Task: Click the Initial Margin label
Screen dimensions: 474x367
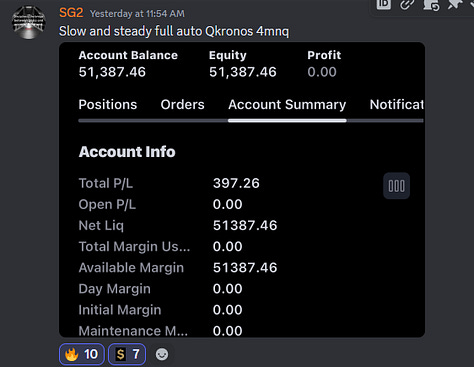Action: point(120,310)
